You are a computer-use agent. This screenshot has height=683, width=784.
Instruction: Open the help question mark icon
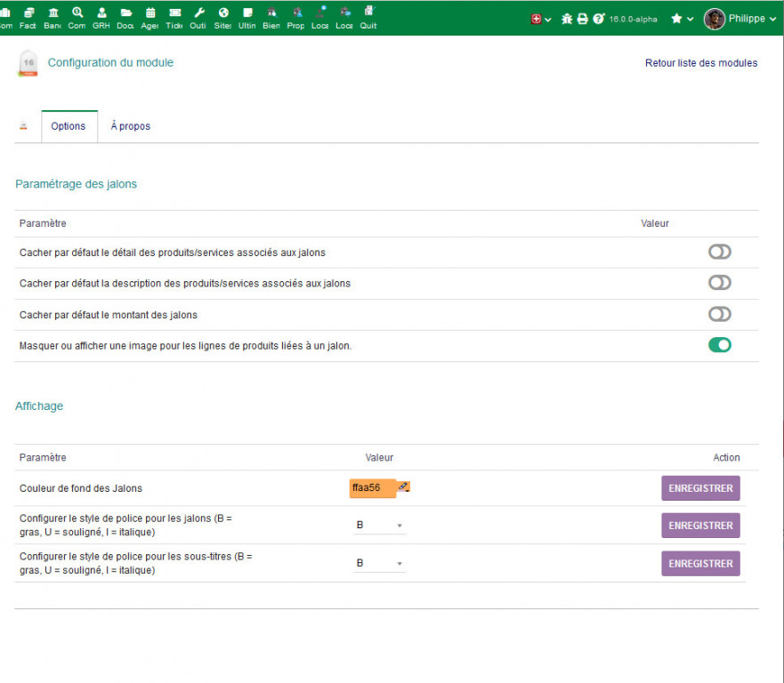(599, 19)
